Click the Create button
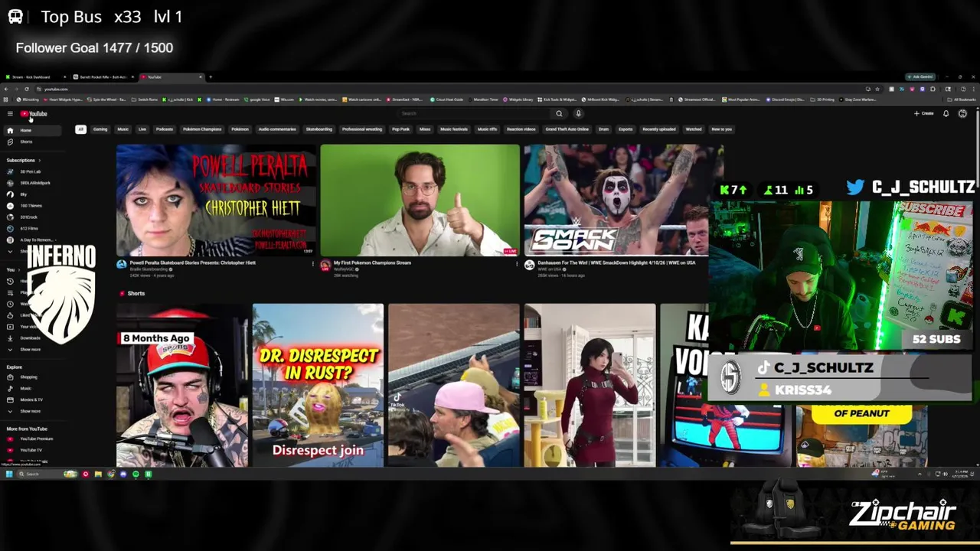Screen dimensions: 980x551 click(924, 113)
